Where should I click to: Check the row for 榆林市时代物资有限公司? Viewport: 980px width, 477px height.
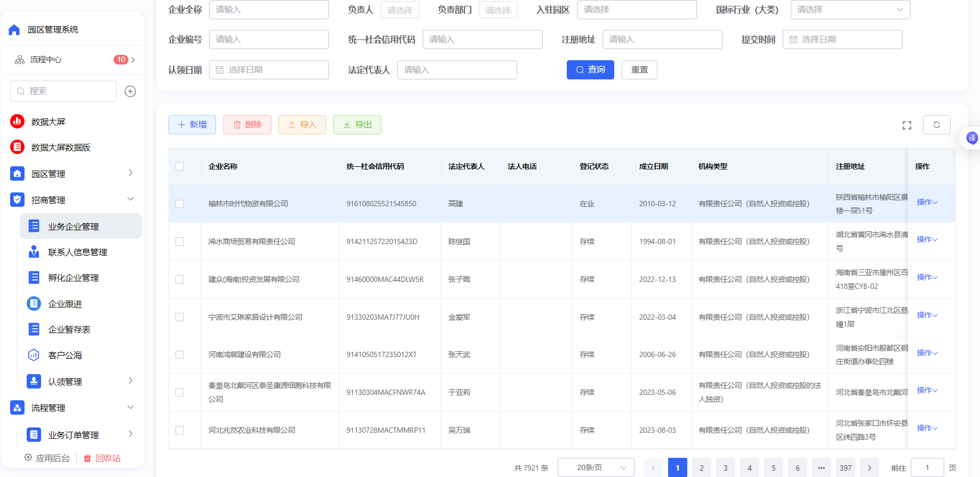pos(180,204)
